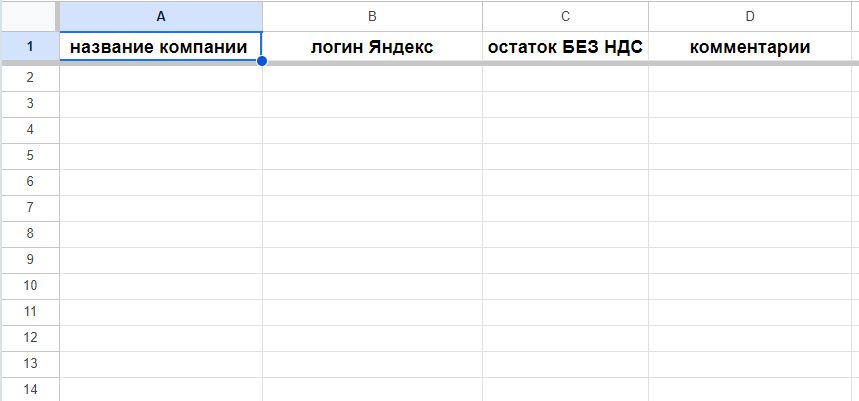Image resolution: width=859 pixels, height=401 pixels.
Task: Select row 2 header
Action: 29,78
